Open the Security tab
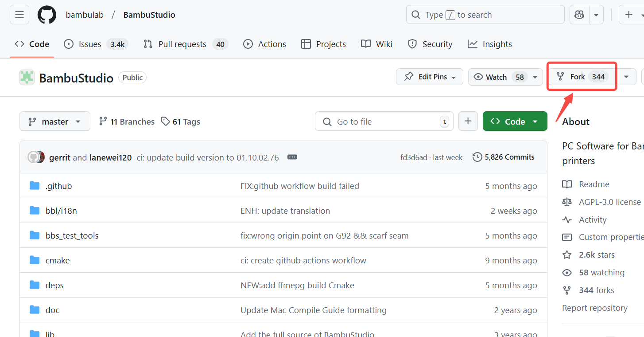This screenshot has height=337, width=644. (x=430, y=44)
